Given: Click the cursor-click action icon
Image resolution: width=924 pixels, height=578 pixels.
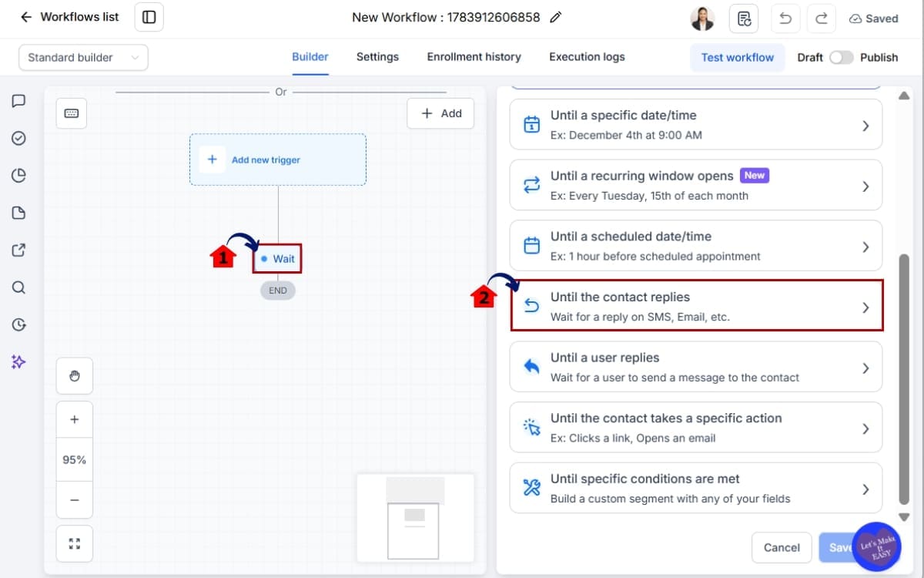Looking at the screenshot, I should coord(531,427).
